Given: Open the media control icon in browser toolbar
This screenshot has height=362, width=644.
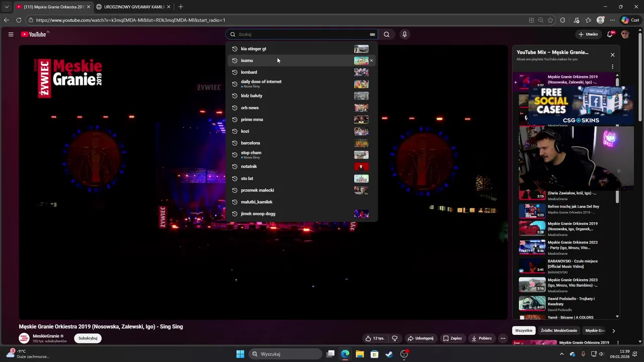Looking at the screenshot, I should 576,20.
